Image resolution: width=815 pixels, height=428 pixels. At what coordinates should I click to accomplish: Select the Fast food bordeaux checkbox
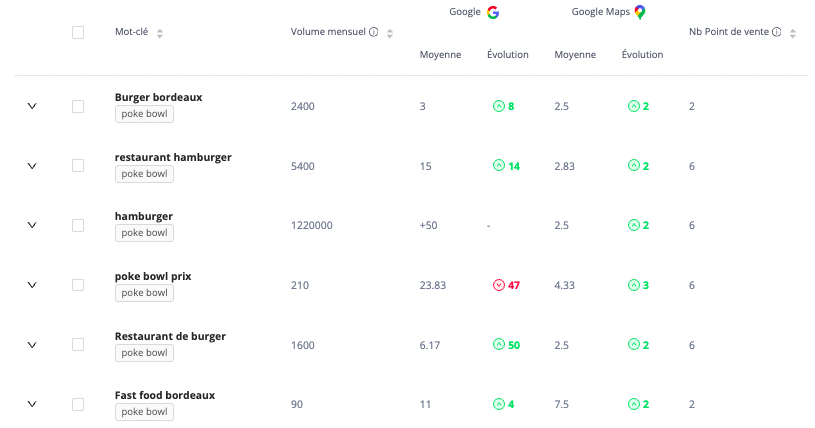pyautogui.click(x=78, y=404)
